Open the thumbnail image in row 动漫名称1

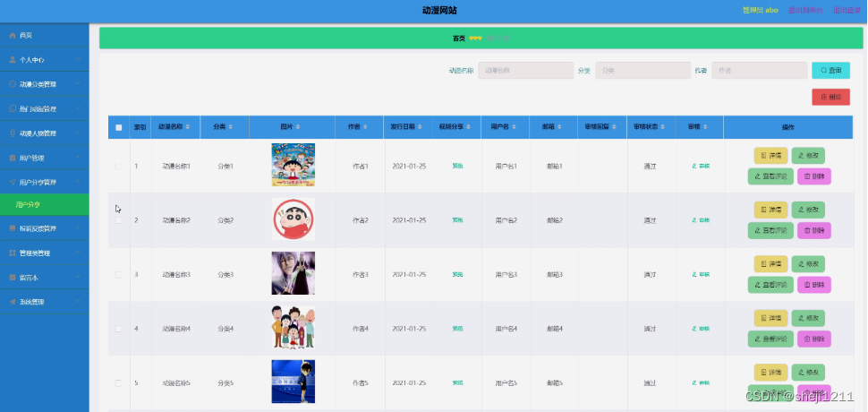[294, 165]
